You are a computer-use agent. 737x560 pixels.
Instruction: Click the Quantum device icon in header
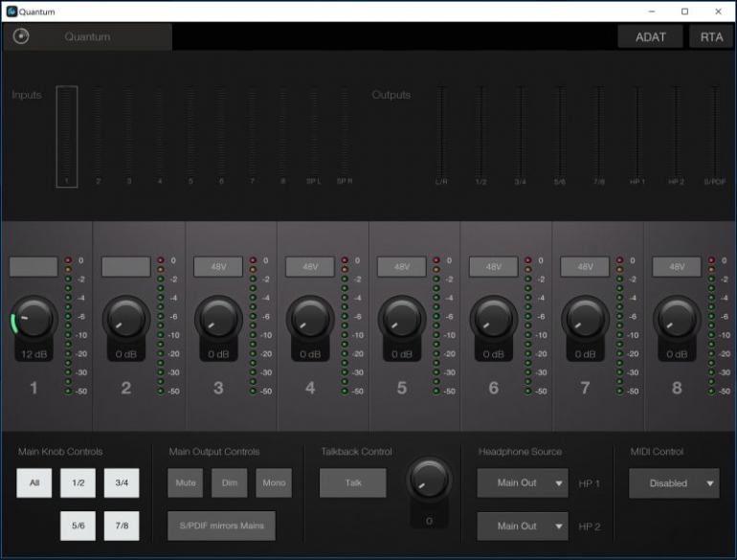[x=21, y=36]
